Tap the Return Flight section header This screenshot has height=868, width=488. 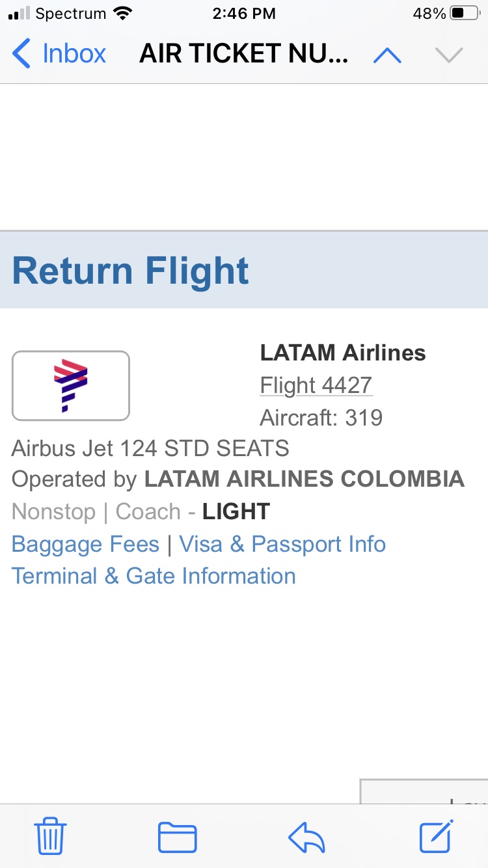130,271
